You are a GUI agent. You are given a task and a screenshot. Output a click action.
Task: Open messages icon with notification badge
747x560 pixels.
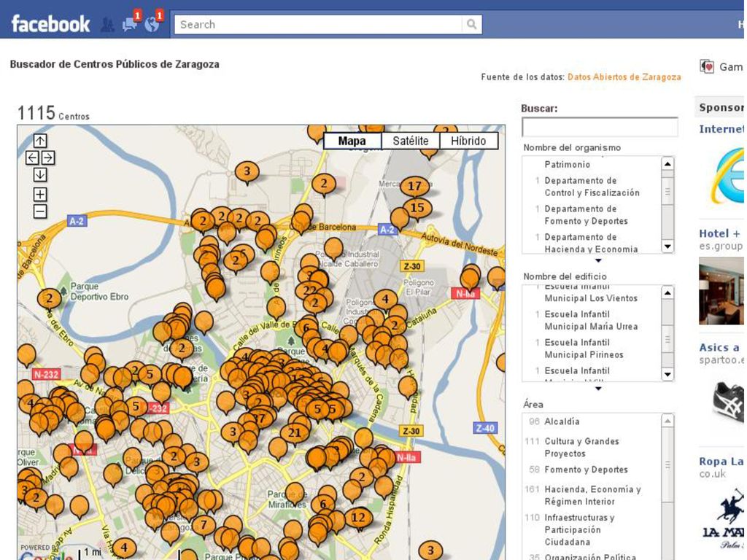[130, 24]
